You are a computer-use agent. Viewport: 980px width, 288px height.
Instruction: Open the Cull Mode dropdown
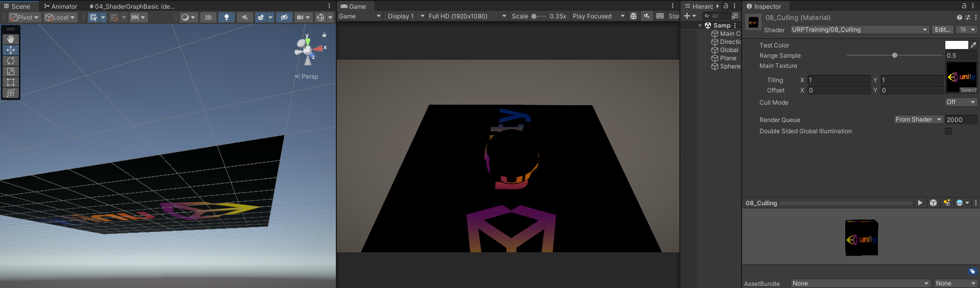[961, 102]
